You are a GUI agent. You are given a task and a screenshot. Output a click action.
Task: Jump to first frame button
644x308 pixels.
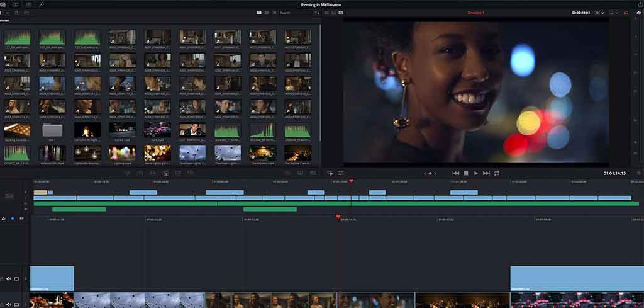point(455,173)
